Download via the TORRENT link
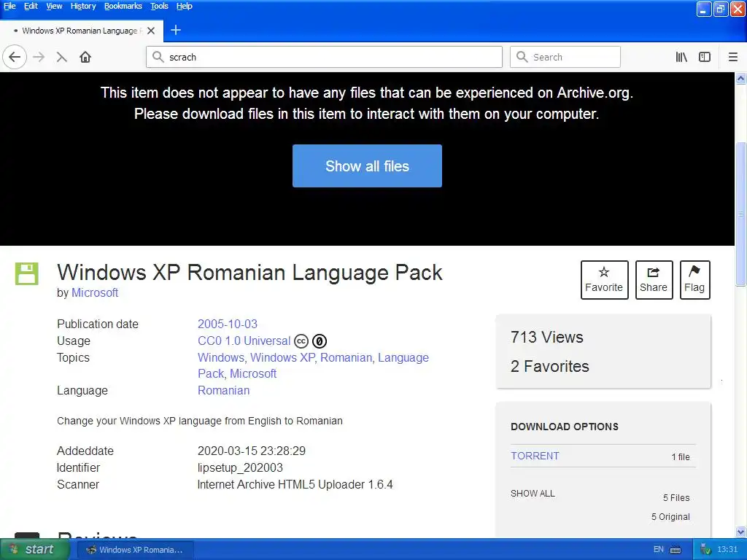This screenshot has width=747, height=560. click(x=535, y=456)
